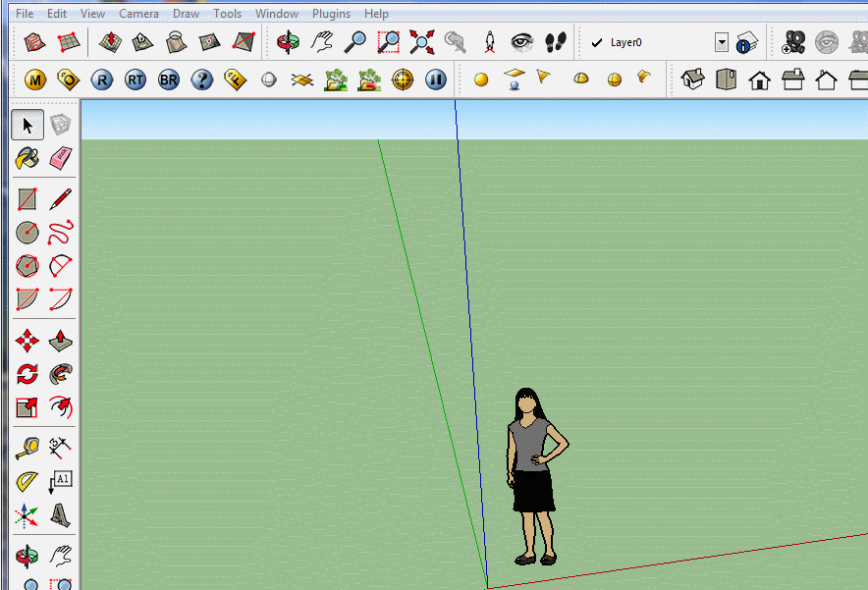Open the Layer Manager icon
Image resolution: width=868 pixels, height=590 pixels.
[747, 42]
